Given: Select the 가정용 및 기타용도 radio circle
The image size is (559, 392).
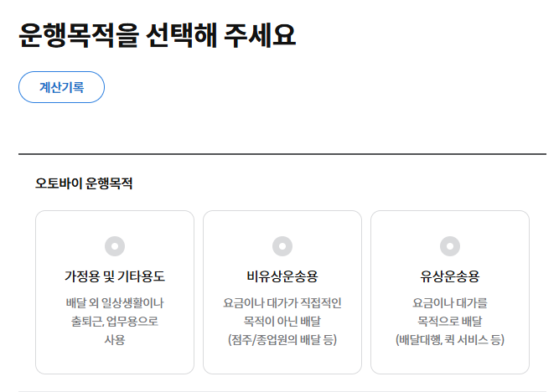Looking at the screenshot, I should pos(115,246).
